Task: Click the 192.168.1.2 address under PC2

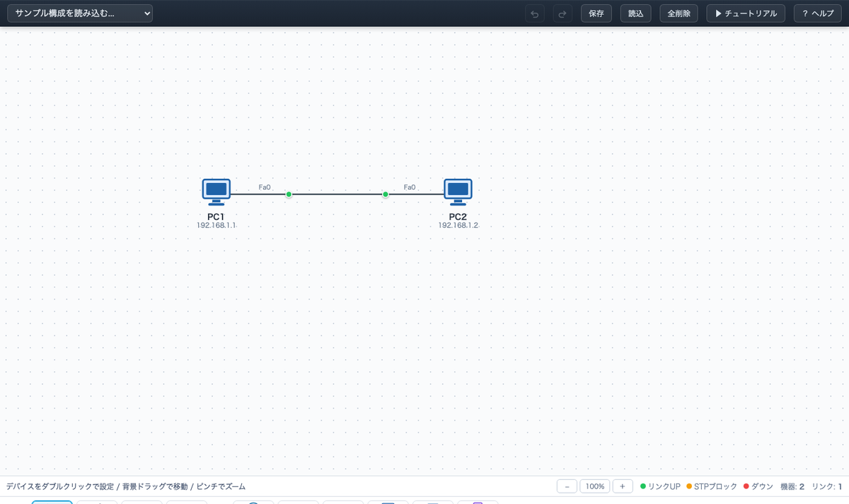Action: [458, 225]
